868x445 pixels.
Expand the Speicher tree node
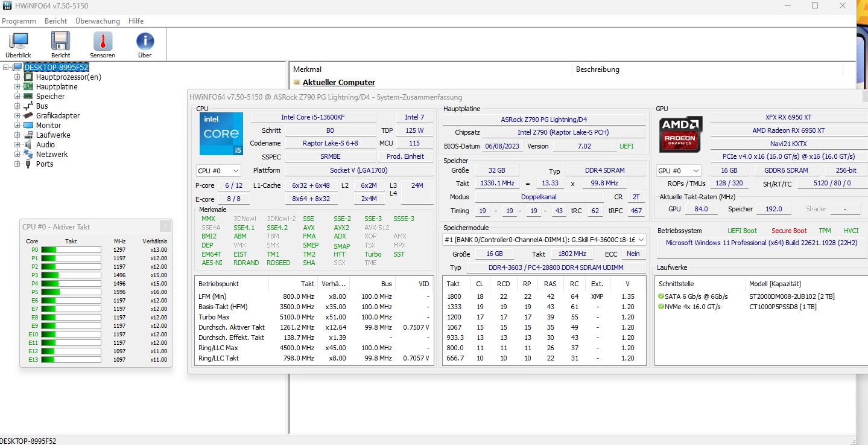click(17, 97)
